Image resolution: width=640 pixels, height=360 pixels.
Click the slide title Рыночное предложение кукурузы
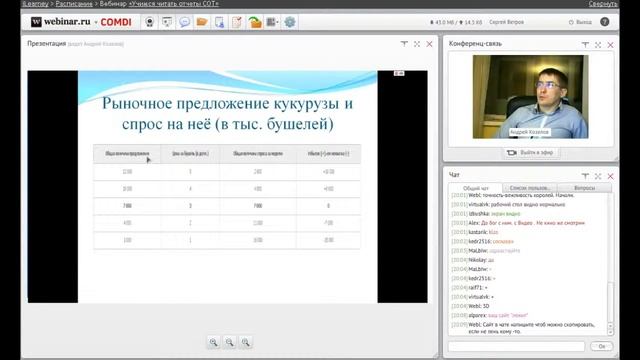(227, 113)
